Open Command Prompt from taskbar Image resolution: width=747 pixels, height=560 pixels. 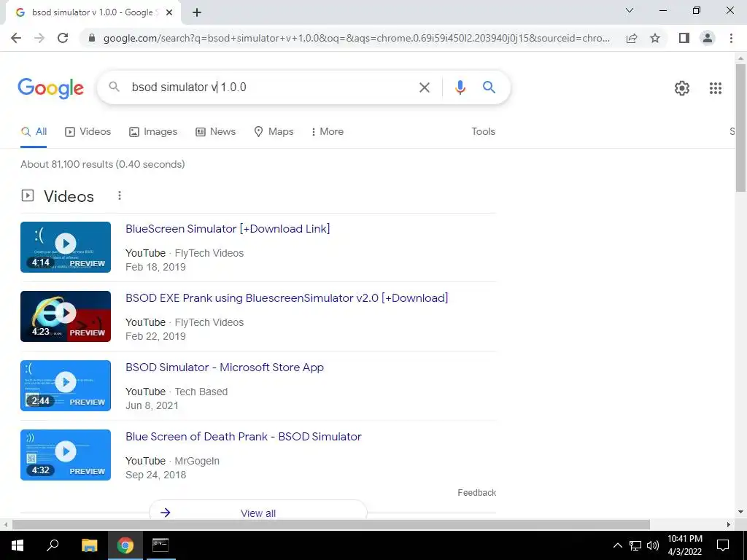[160, 545]
